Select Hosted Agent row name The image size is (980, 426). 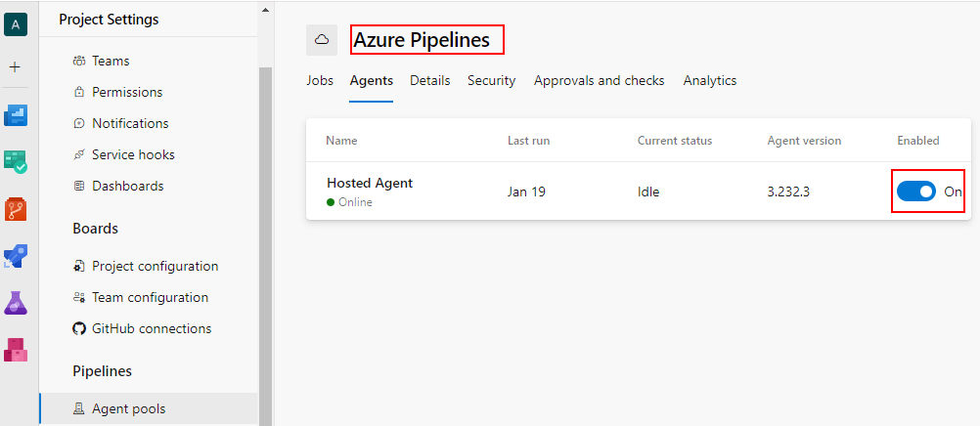click(x=370, y=183)
